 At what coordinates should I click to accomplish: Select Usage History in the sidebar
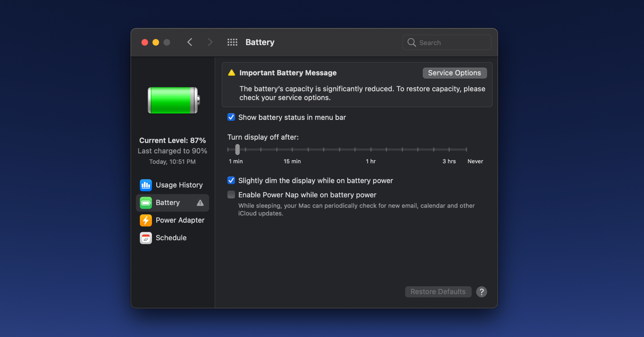point(172,185)
